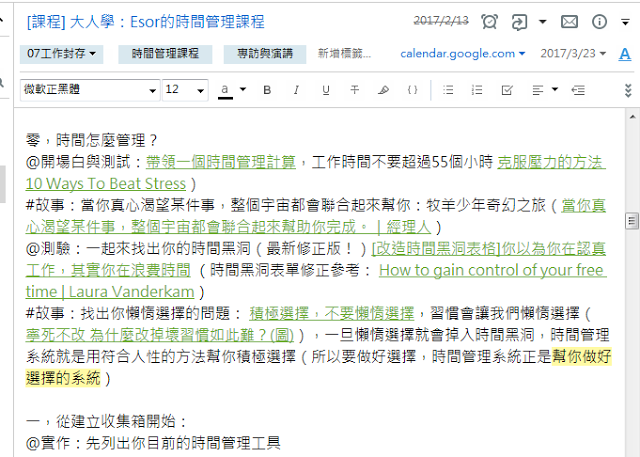This screenshot has width=640, height=457.
Task: Click the reminder alarm clock icon
Action: point(489,21)
